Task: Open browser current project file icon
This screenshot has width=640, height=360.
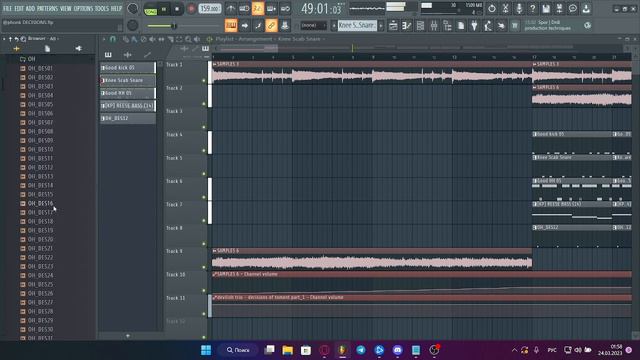Action: [x=47, y=49]
